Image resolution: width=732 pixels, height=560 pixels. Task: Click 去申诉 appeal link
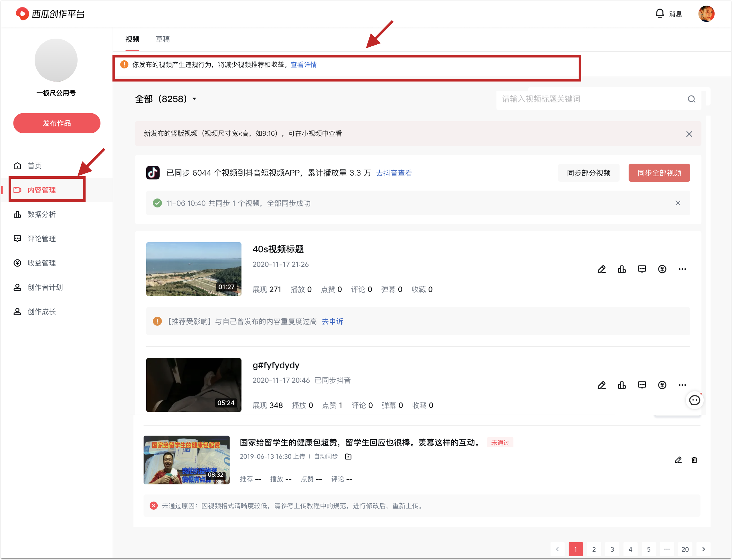pyautogui.click(x=333, y=321)
